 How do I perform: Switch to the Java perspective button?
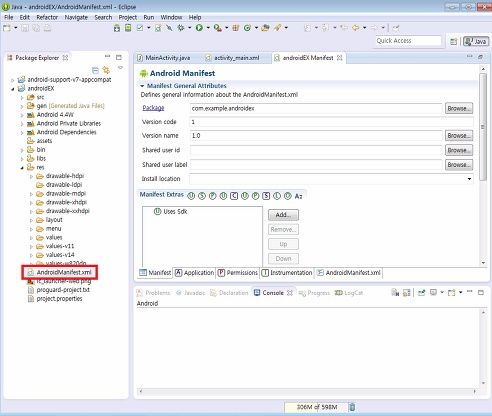[x=476, y=41]
